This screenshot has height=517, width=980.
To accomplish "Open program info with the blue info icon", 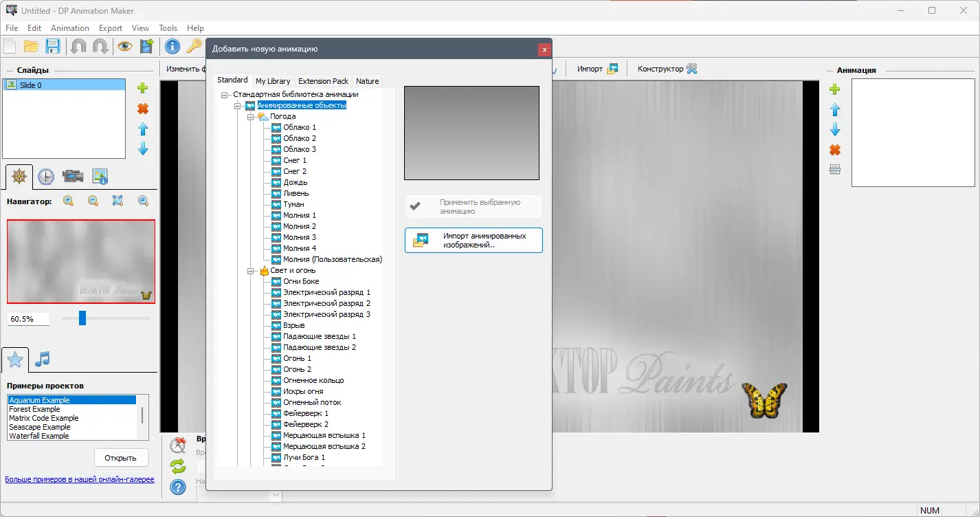I will (172, 46).
